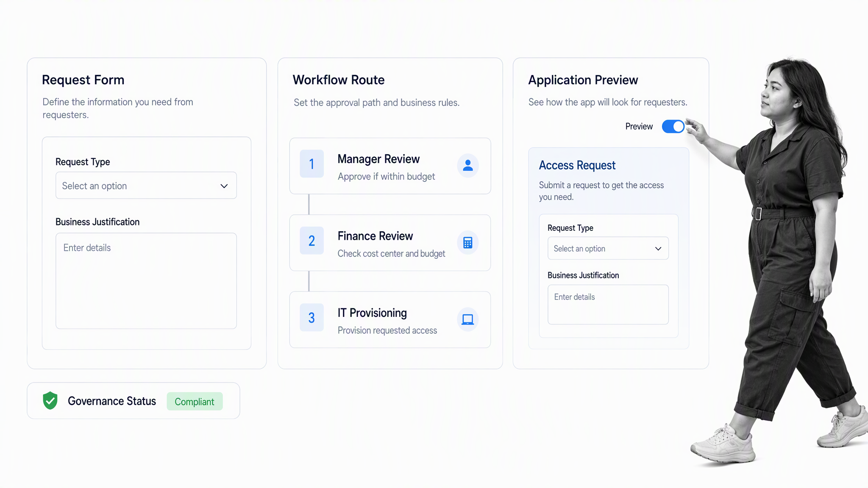
Task: Select the step 2 number badge
Action: (312, 241)
